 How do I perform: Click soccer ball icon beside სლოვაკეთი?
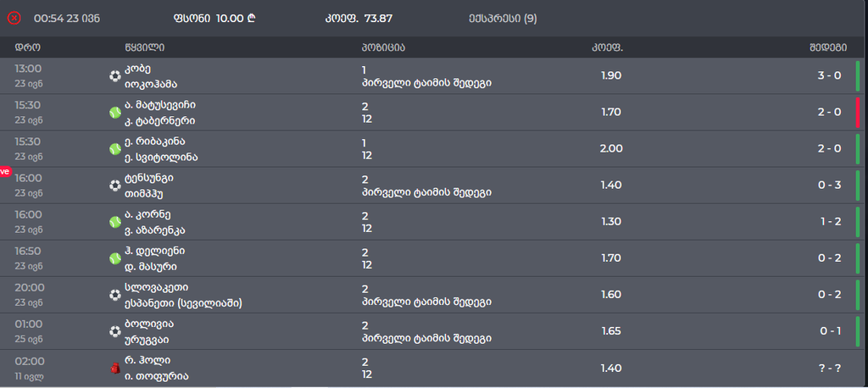tap(115, 295)
